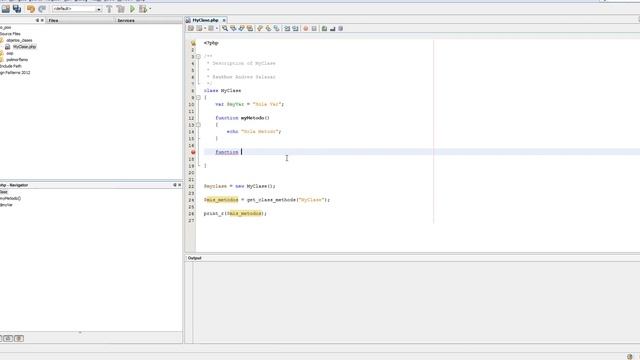
Task: Click 'get_class_methods' in line 24
Action: (x=271, y=200)
